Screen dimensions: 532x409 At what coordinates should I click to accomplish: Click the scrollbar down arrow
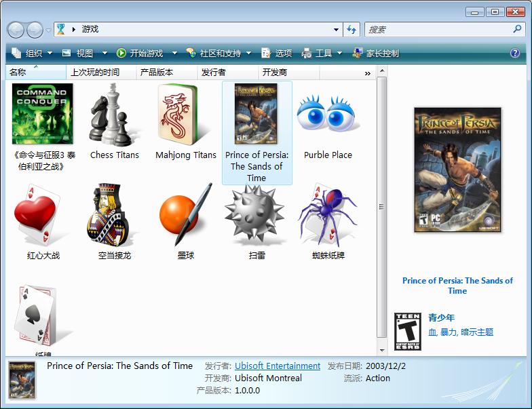(382, 350)
